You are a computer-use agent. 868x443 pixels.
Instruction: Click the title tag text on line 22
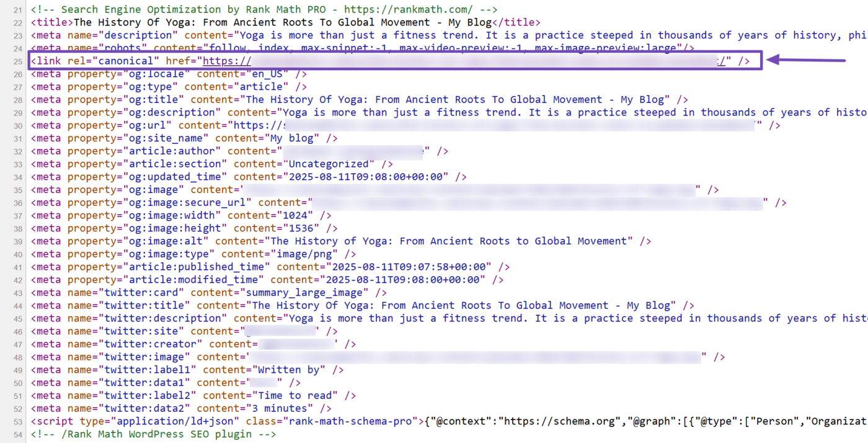(282, 22)
